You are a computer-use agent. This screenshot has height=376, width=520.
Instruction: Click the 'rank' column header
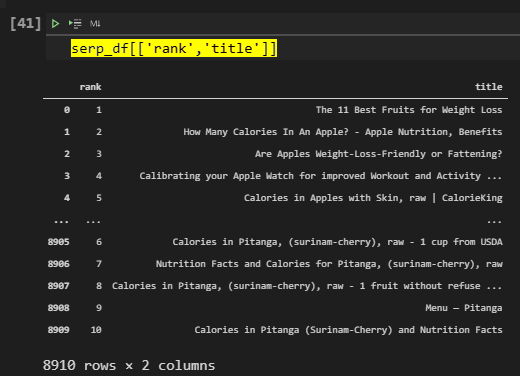pyautogui.click(x=90, y=87)
